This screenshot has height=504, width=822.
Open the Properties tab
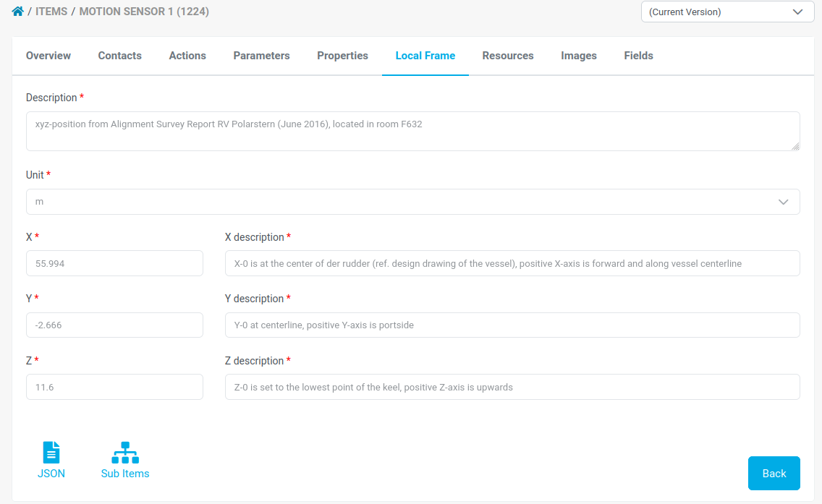[x=342, y=56]
